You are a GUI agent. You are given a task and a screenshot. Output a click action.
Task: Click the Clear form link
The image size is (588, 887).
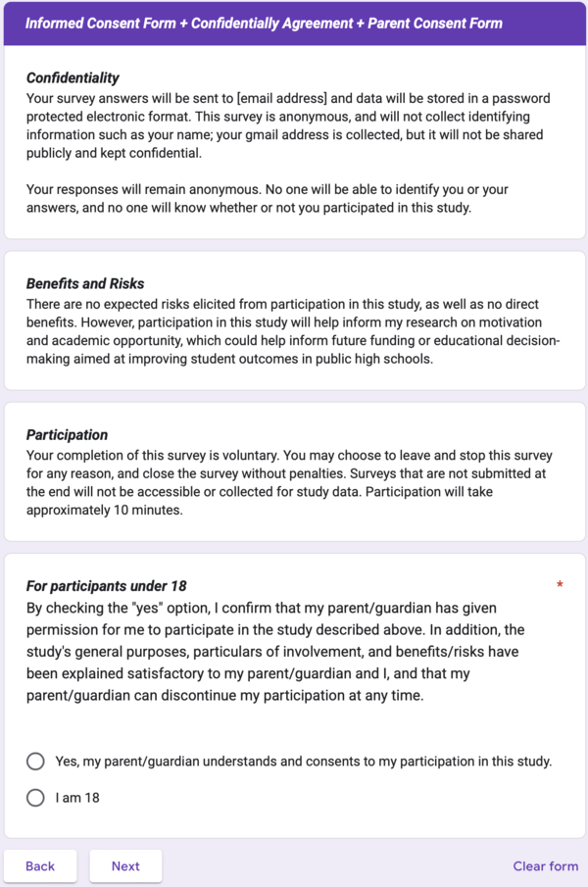point(545,865)
